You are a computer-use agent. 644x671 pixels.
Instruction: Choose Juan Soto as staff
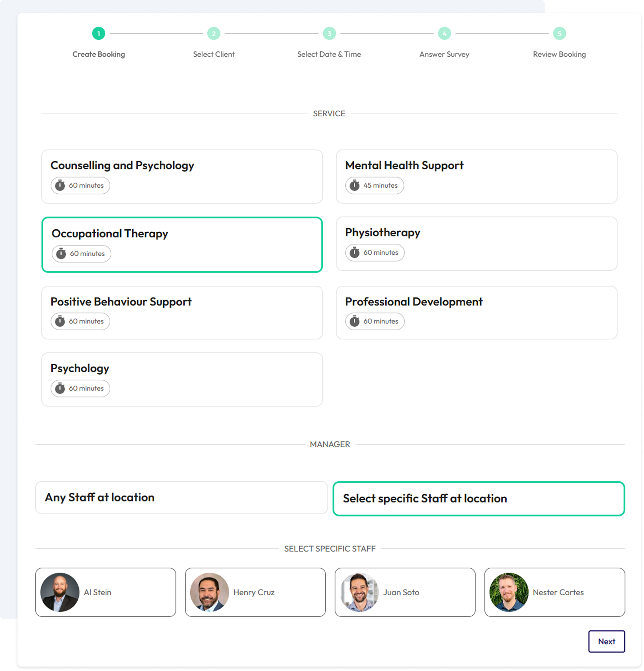(x=405, y=592)
